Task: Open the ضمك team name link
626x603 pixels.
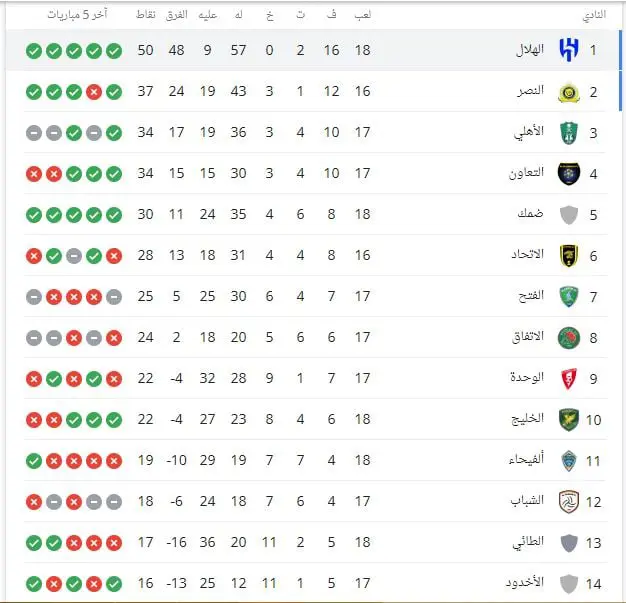Action: tap(531, 214)
